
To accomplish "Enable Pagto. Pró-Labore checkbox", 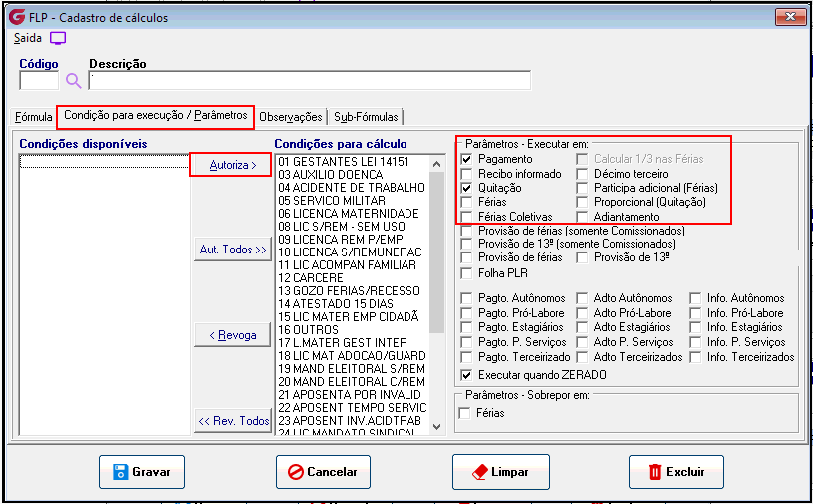I will tap(467, 313).
